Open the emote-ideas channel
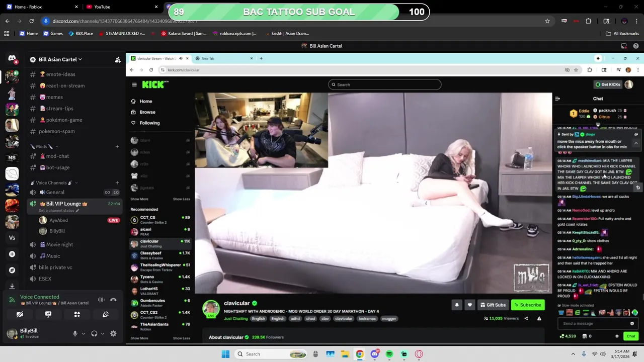The height and width of the screenshot is (362, 644). pyautogui.click(x=74, y=74)
